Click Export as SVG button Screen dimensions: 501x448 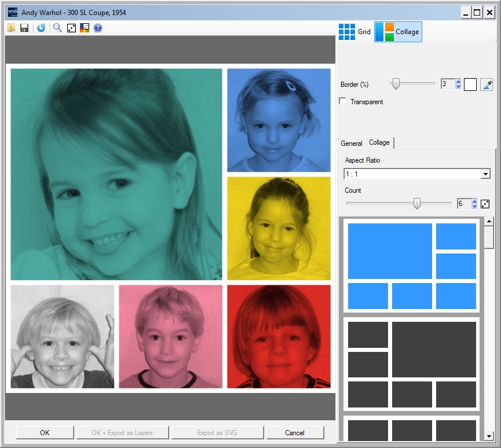tap(217, 433)
